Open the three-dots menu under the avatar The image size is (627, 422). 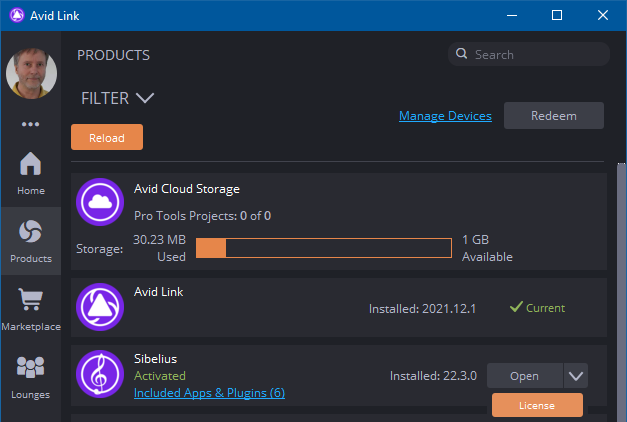(x=30, y=125)
